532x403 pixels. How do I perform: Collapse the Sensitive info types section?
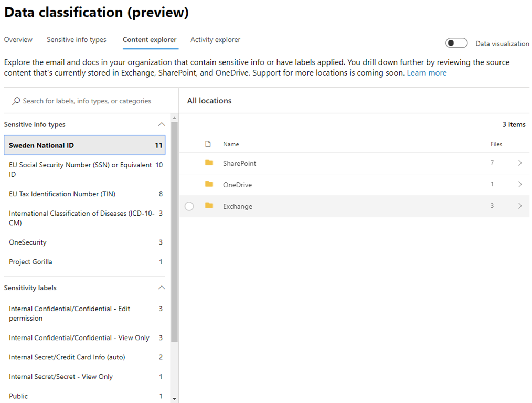[x=162, y=125]
